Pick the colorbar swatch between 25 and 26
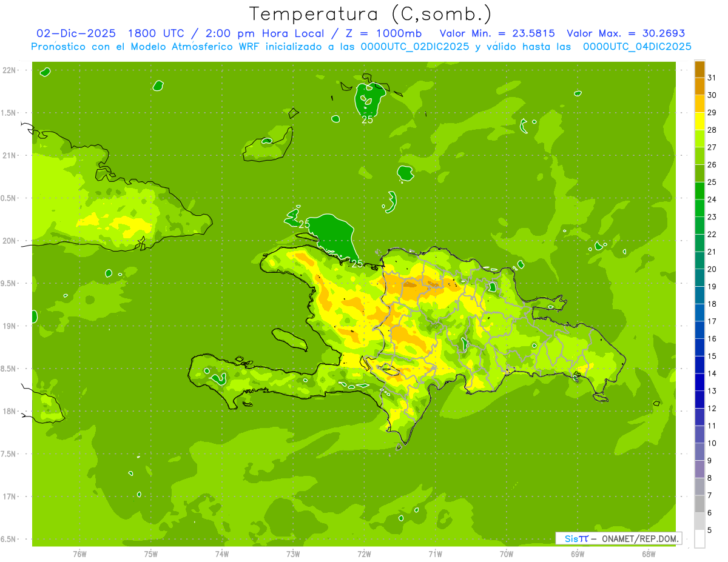Viewport: 728px width, 562px height. pyautogui.click(x=699, y=173)
